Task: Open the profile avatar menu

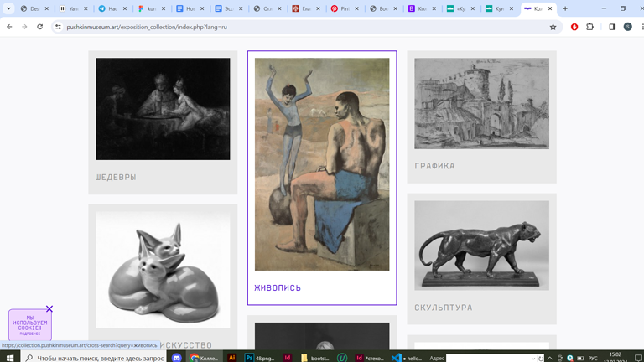Action: pos(627,27)
